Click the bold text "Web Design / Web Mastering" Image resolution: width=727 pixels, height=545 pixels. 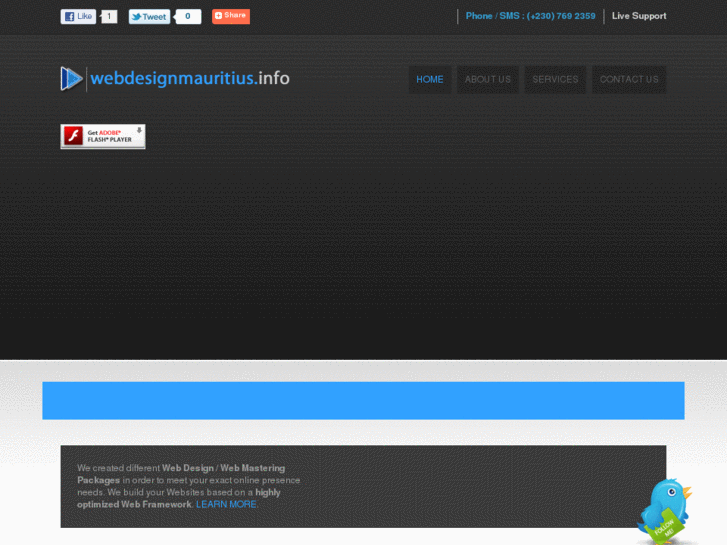point(223,468)
